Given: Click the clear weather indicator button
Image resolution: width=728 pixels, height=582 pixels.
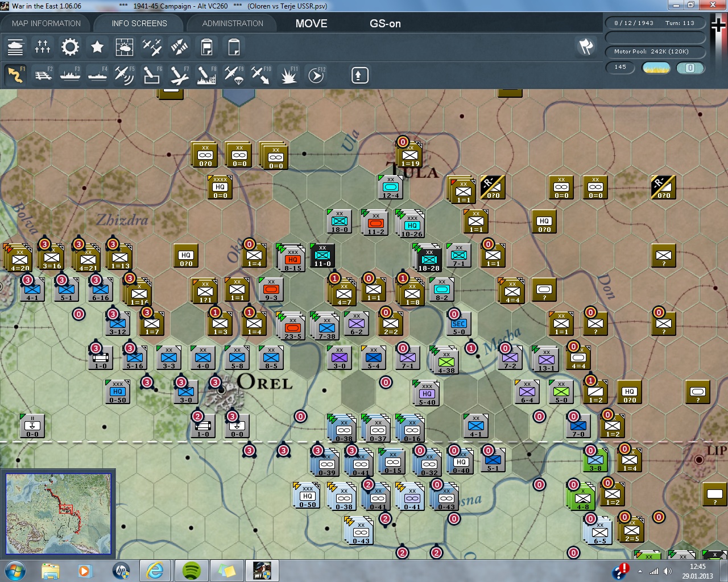Looking at the screenshot, I should pyautogui.click(x=656, y=68).
